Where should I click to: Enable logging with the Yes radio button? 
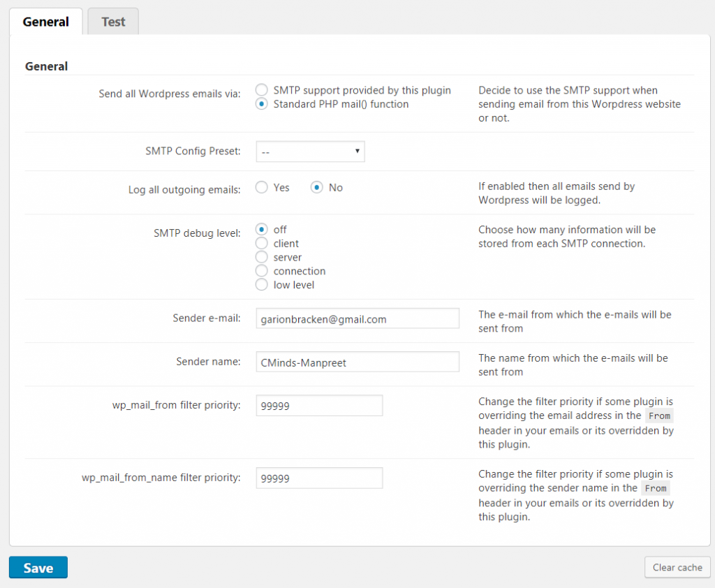tap(262, 187)
